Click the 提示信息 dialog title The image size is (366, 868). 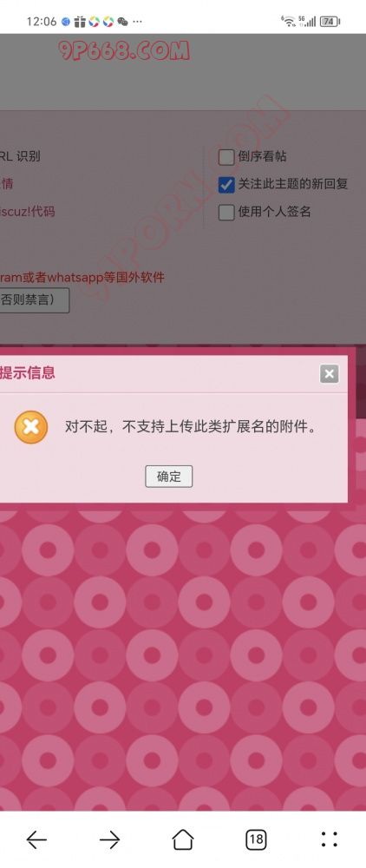[x=28, y=372]
